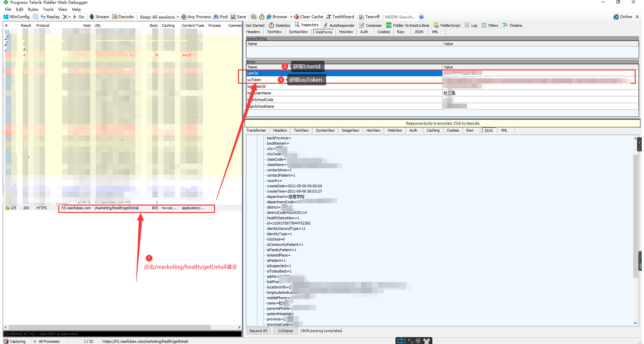
Task: Switch to the AutoResponder tab
Action: [x=338, y=26]
